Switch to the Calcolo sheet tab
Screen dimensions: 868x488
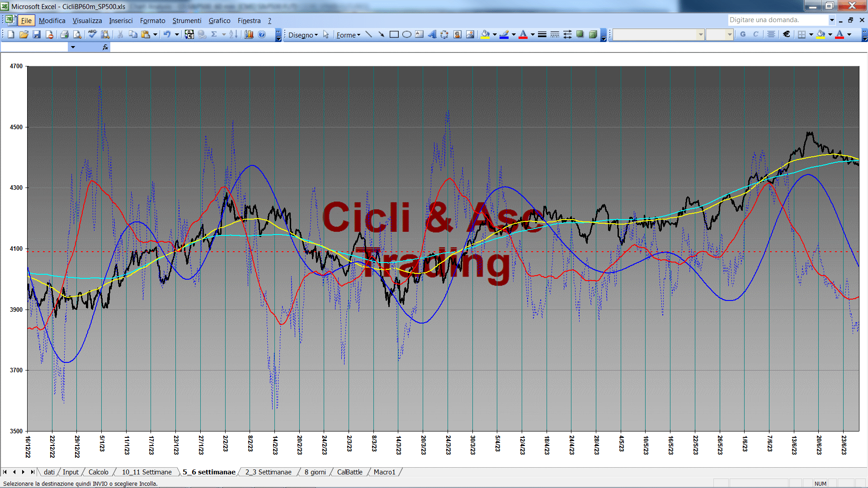(98, 472)
